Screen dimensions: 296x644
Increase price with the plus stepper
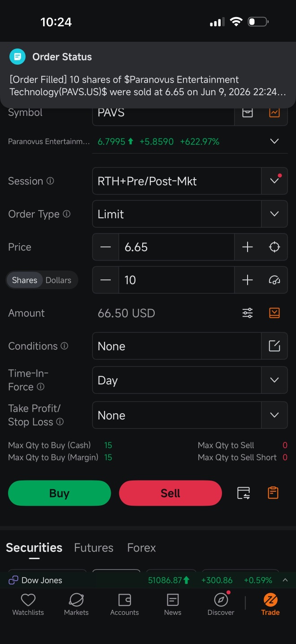point(248,247)
